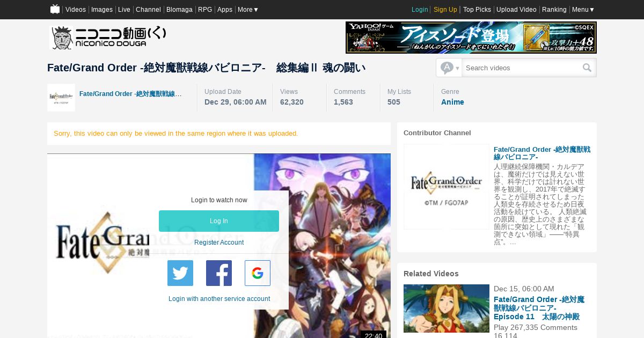Expand the Menu dropdown at top right

(x=583, y=10)
